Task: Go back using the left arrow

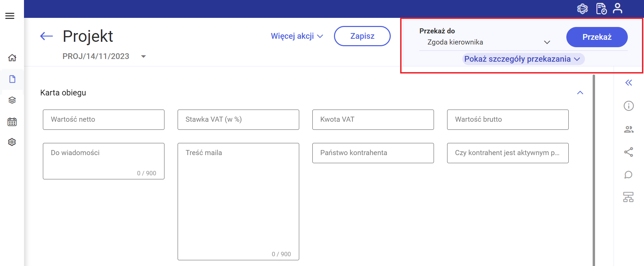Action: tap(47, 36)
